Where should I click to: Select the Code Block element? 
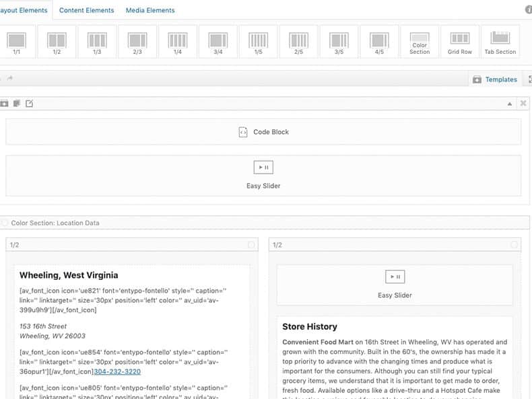point(263,132)
